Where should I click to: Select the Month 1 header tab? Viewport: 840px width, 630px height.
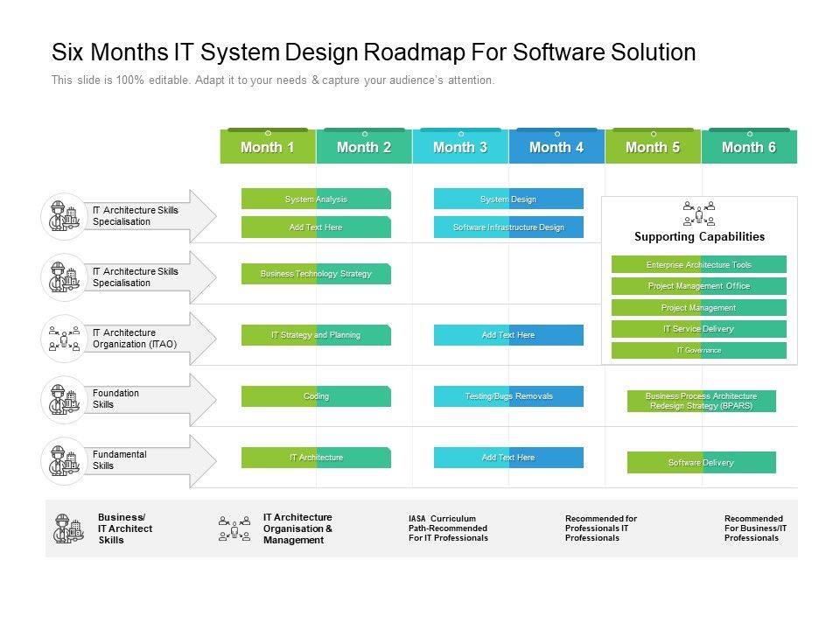[x=268, y=146]
